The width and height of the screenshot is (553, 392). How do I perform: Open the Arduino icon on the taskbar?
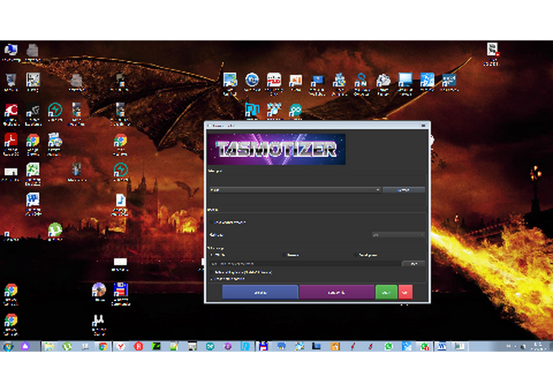210,347
